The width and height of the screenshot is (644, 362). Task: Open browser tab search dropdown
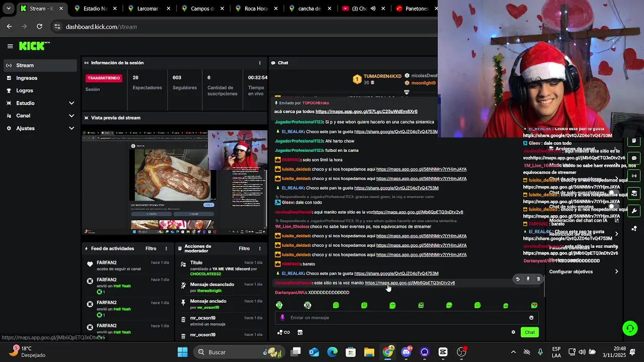(9, 9)
